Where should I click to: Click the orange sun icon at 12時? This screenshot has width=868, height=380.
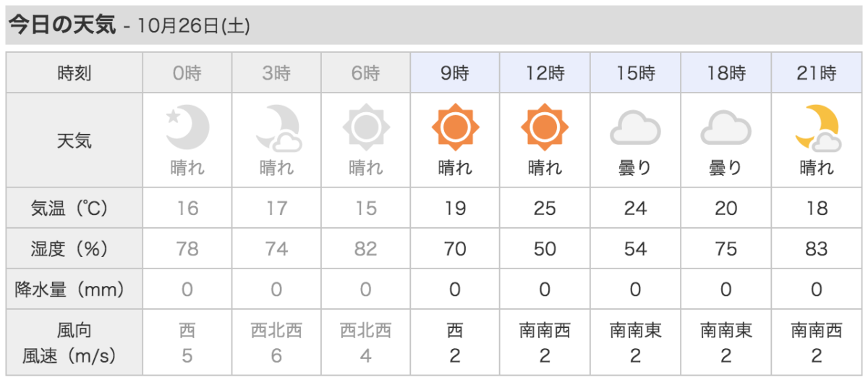tap(545, 127)
